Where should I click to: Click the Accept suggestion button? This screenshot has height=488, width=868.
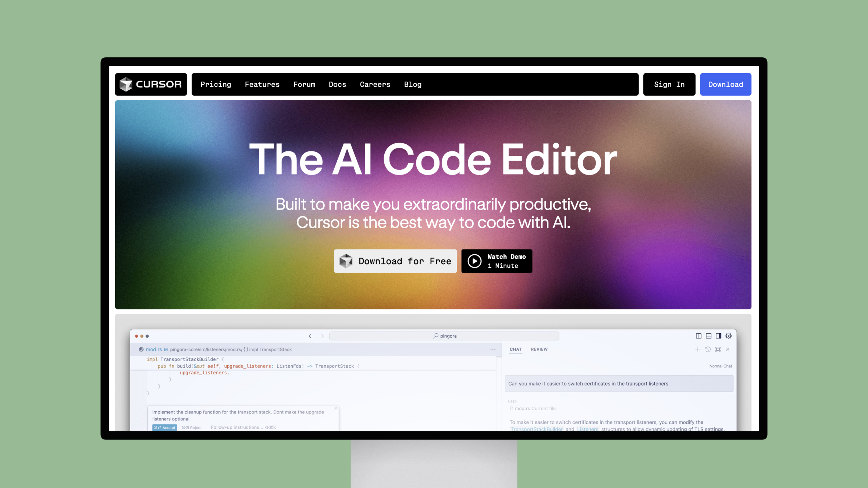[164, 427]
